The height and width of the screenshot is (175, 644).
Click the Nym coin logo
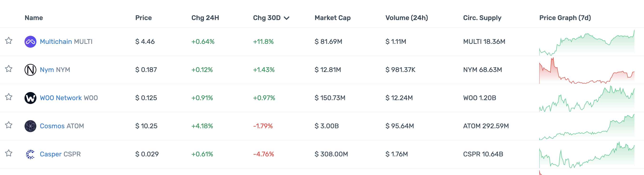30,70
